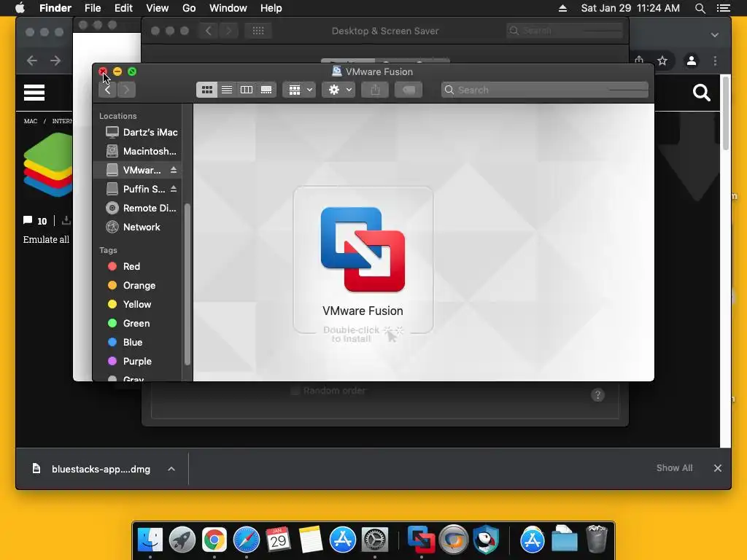Open Notification Center icon

point(724,8)
